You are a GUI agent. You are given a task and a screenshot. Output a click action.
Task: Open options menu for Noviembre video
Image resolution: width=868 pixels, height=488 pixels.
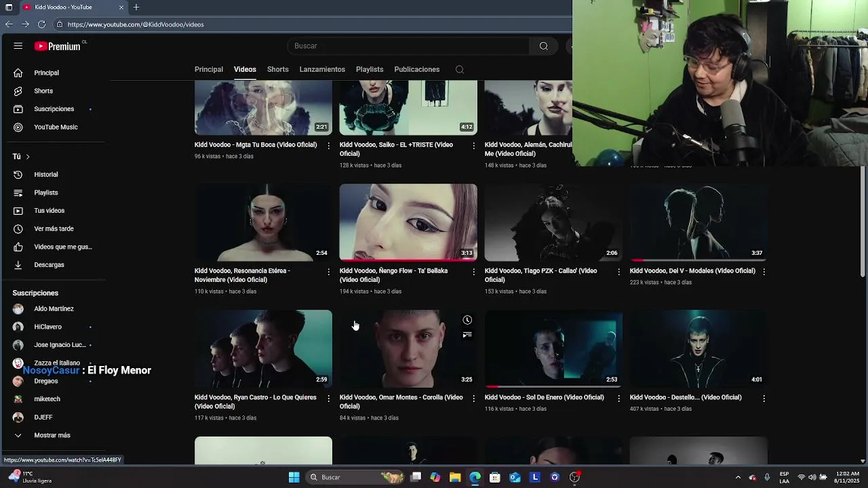tap(329, 272)
